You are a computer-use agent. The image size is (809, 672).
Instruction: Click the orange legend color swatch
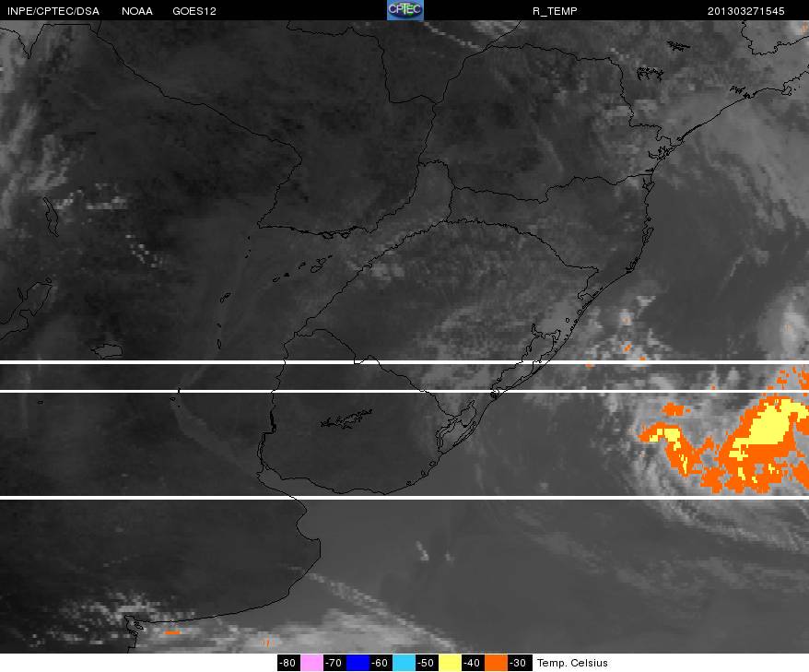click(x=496, y=663)
